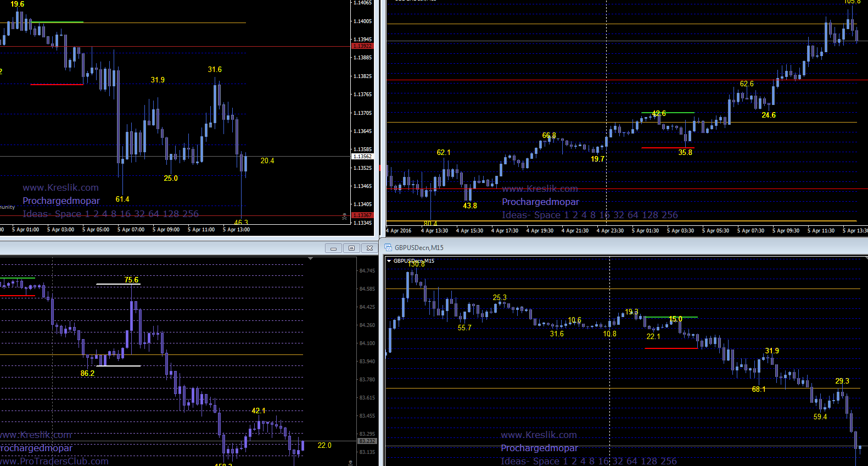Click the 84.745 price axis value
868x466 pixels.
coord(367,271)
